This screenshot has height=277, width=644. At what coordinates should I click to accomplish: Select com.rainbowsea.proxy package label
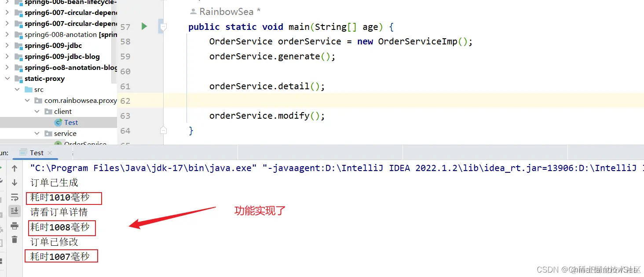80,101
